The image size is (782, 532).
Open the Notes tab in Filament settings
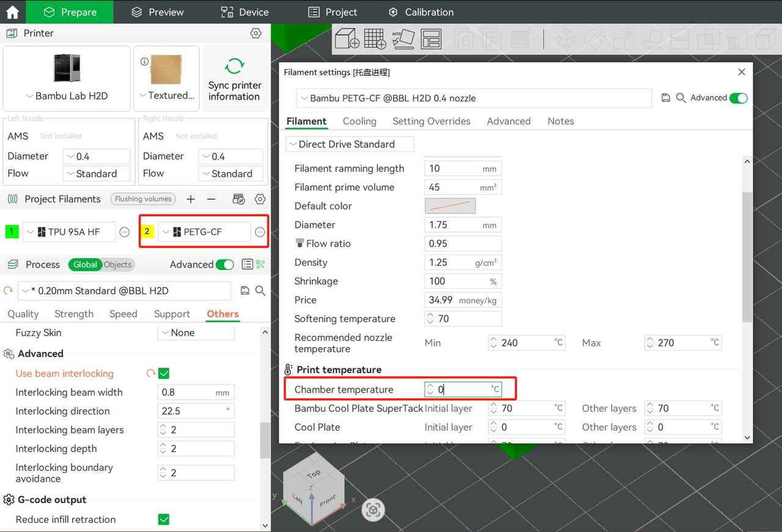point(561,121)
